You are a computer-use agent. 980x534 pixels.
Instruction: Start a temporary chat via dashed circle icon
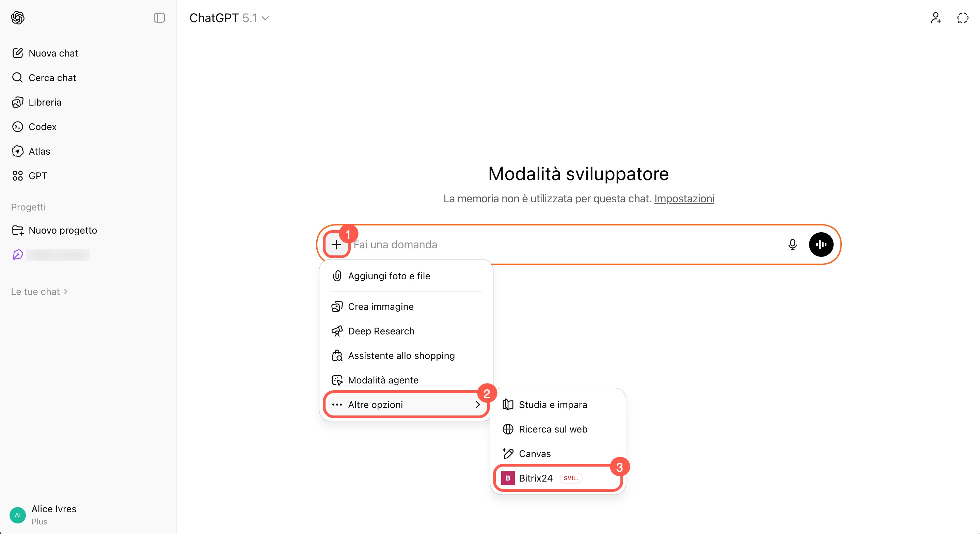click(963, 17)
